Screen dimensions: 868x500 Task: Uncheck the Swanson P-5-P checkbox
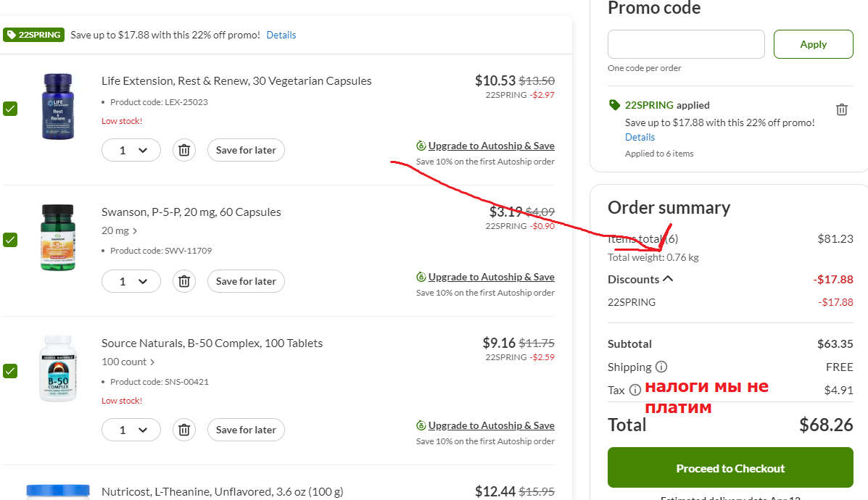tap(10, 239)
